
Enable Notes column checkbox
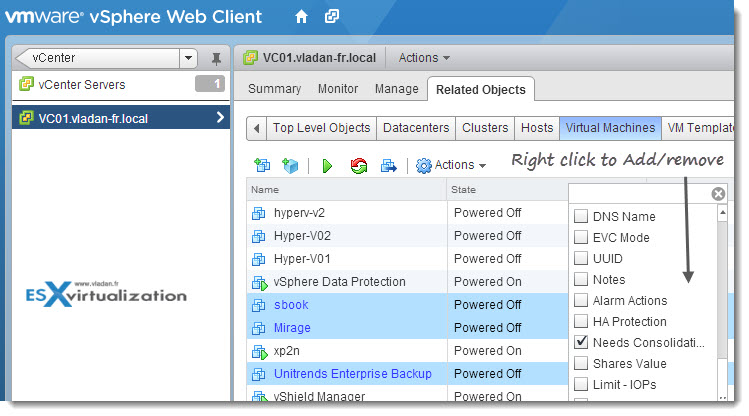(581, 279)
